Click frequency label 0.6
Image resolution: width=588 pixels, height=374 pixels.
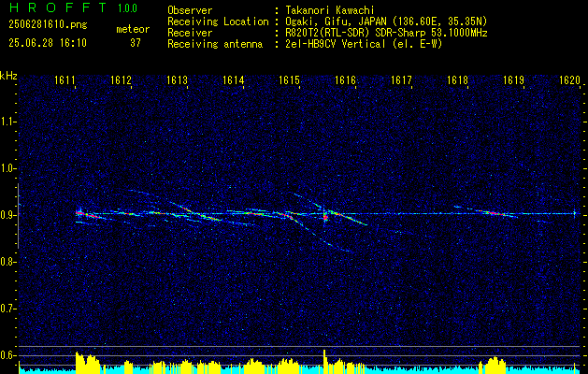click(7, 355)
